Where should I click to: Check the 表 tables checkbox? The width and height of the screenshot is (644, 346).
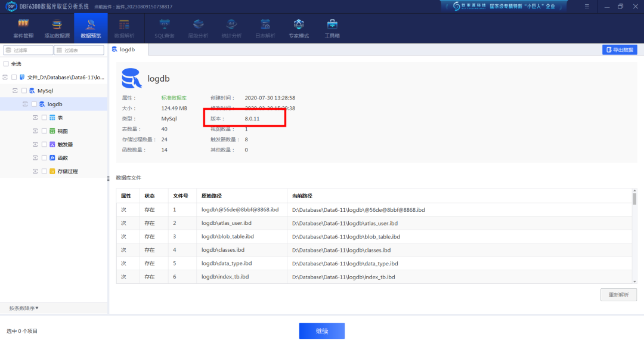pos(44,118)
